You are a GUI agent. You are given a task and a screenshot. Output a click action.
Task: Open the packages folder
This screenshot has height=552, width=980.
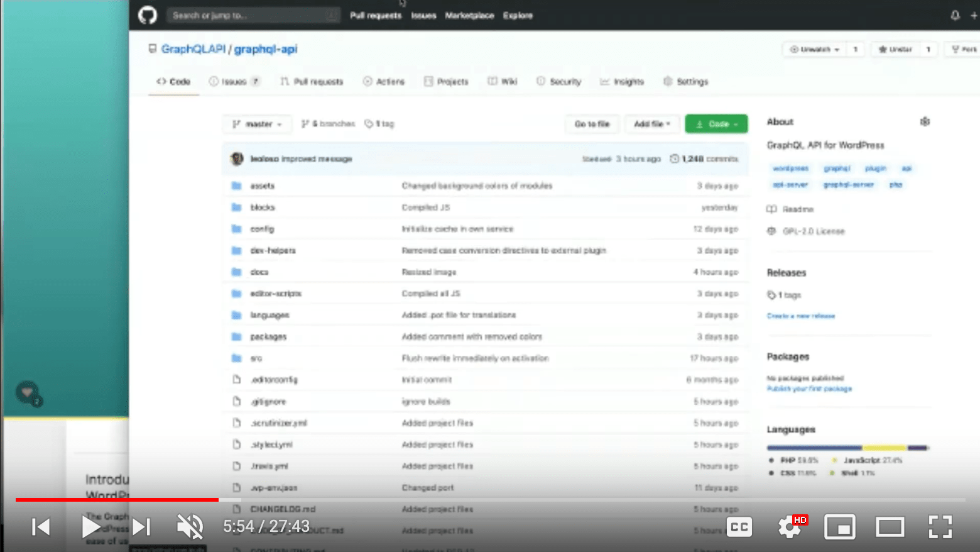268,337
